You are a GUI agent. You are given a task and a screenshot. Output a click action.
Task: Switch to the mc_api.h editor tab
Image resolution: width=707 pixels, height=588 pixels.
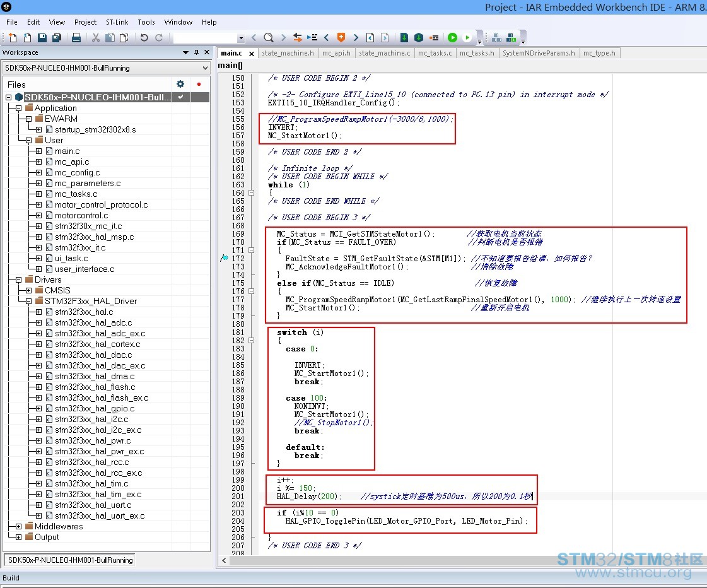click(336, 53)
